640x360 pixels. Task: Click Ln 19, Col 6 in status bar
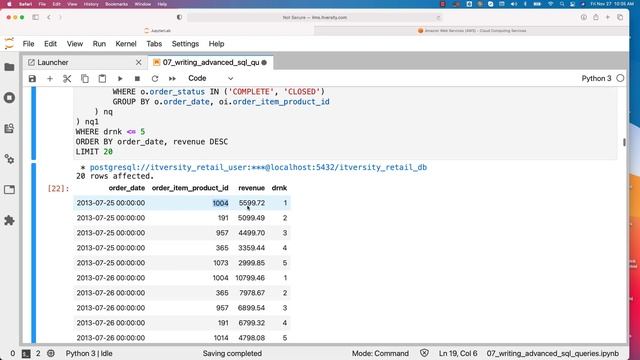[458, 353]
